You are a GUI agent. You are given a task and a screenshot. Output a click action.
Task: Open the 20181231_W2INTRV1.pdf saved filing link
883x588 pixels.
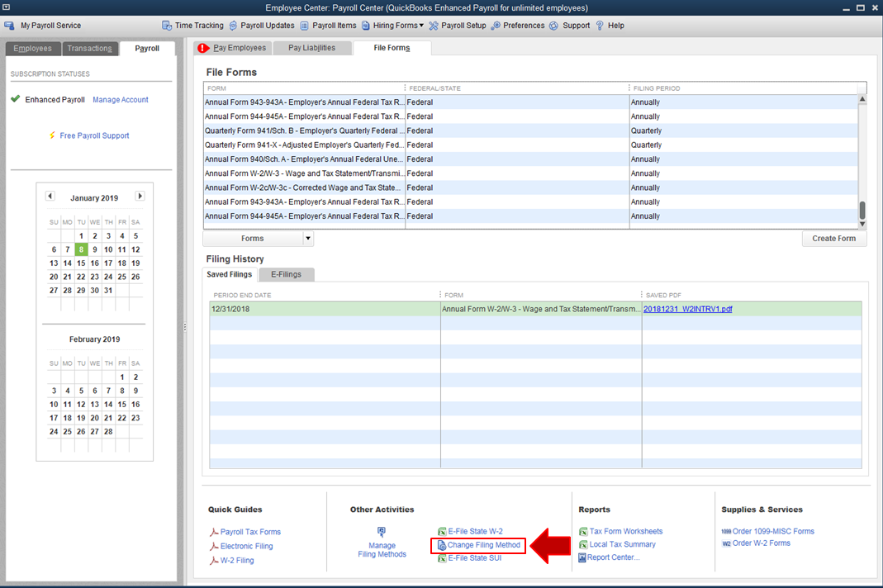pyautogui.click(x=687, y=309)
